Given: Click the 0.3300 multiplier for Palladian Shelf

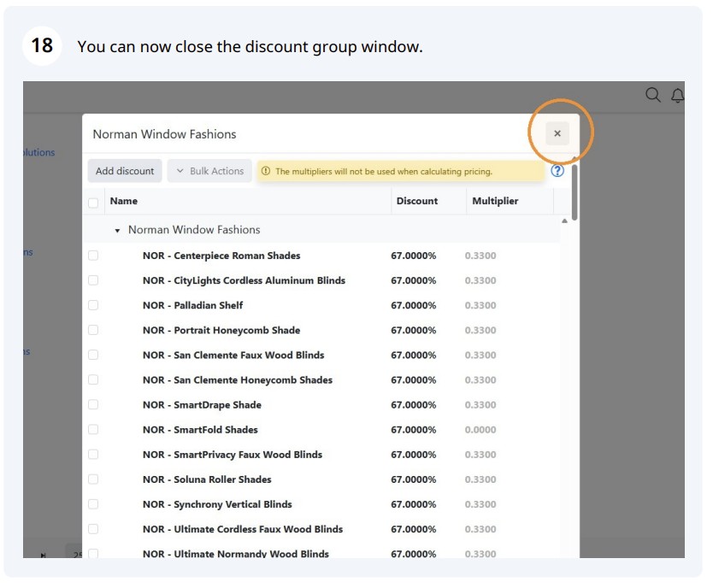Looking at the screenshot, I should (x=480, y=305).
